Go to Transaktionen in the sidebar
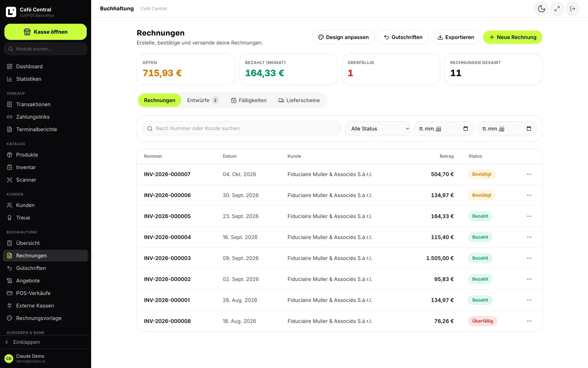The width and height of the screenshot is (588, 368). pyautogui.click(x=46, y=105)
